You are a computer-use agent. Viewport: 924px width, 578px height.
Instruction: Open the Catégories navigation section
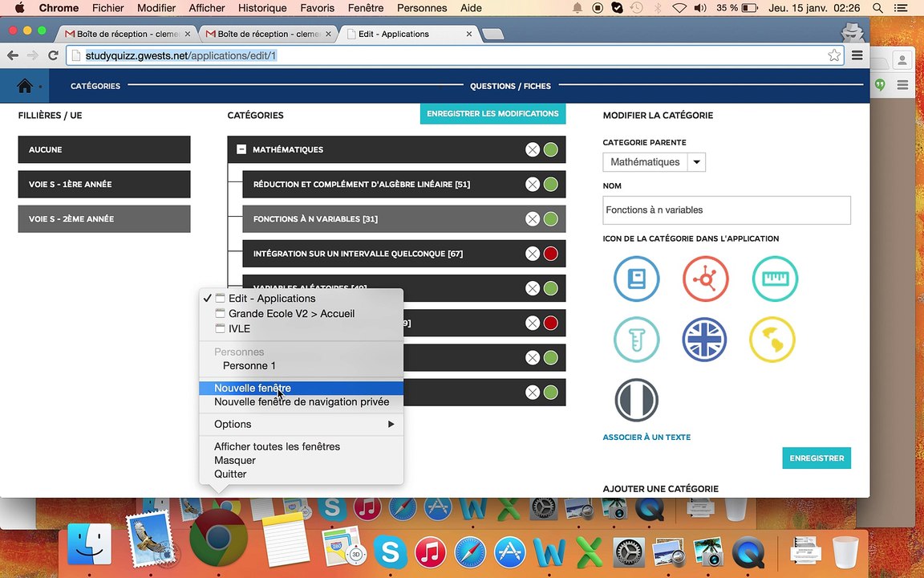click(95, 86)
